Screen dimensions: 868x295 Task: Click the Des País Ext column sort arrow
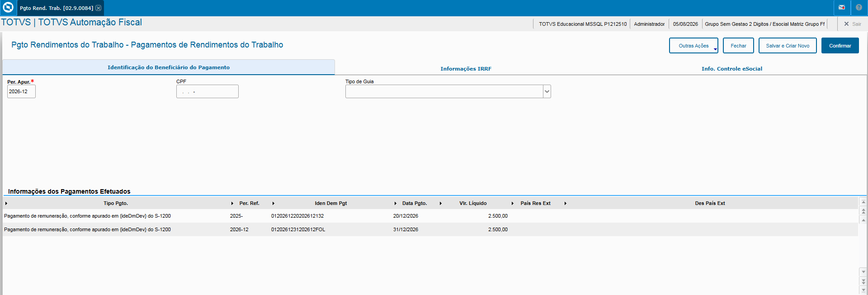click(x=566, y=204)
